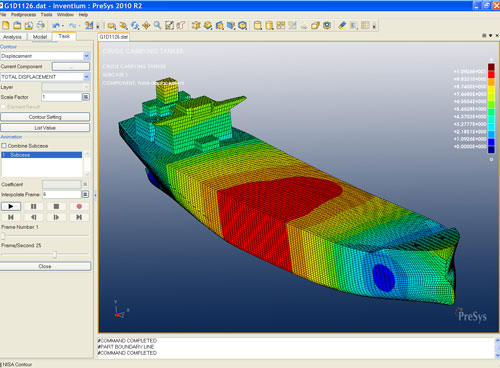This screenshot has height=368, width=500.
Task: Select the pencil edit tool
Action: (342, 25)
